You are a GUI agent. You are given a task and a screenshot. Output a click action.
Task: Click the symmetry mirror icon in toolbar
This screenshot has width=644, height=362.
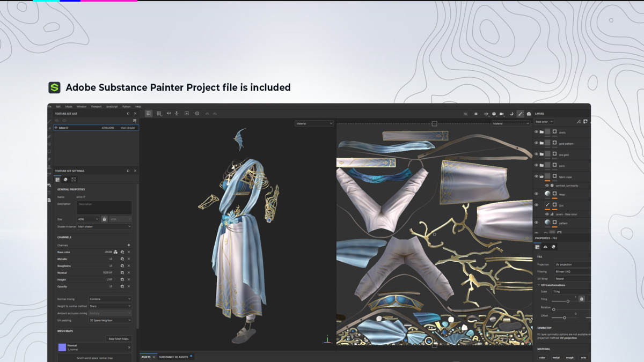(169, 114)
